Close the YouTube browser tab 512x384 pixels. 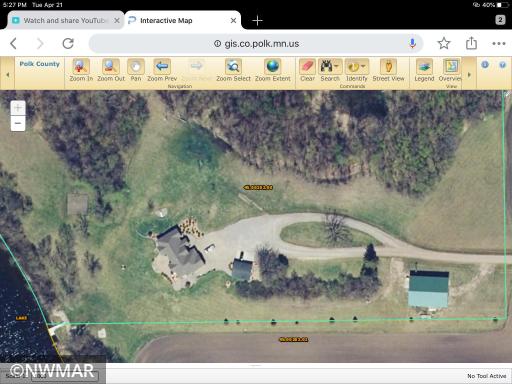pos(117,21)
